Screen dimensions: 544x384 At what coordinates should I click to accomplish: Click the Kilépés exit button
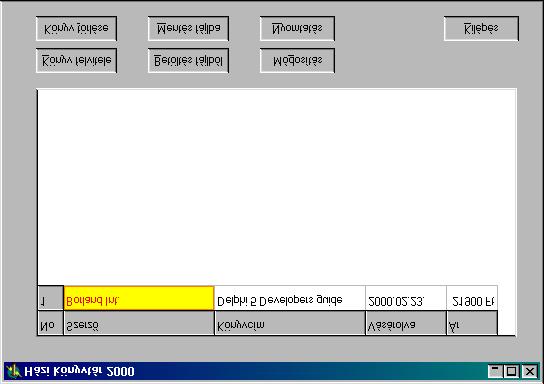pyautogui.click(x=481, y=28)
